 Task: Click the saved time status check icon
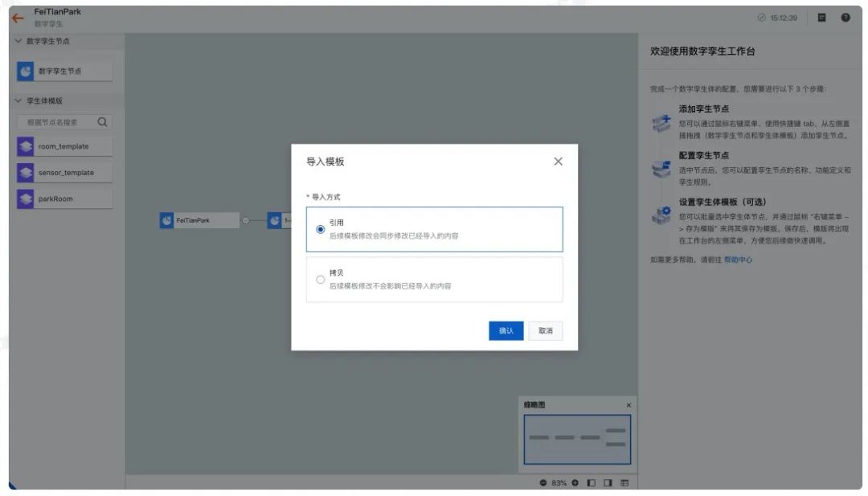762,18
